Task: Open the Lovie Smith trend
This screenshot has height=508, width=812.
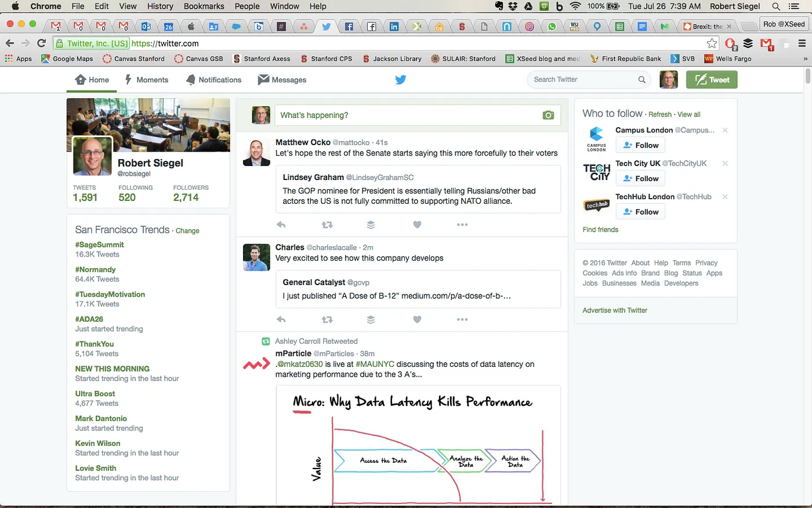Action: (x=96, y=468)
